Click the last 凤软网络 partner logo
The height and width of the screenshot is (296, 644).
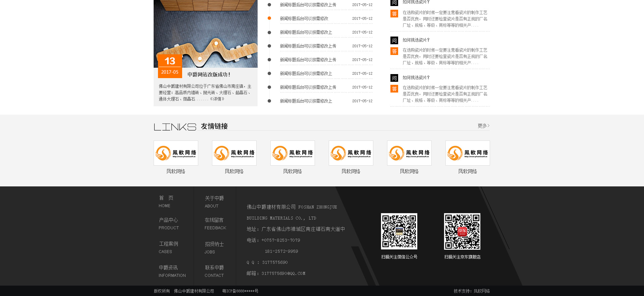(x=467, y=153)
